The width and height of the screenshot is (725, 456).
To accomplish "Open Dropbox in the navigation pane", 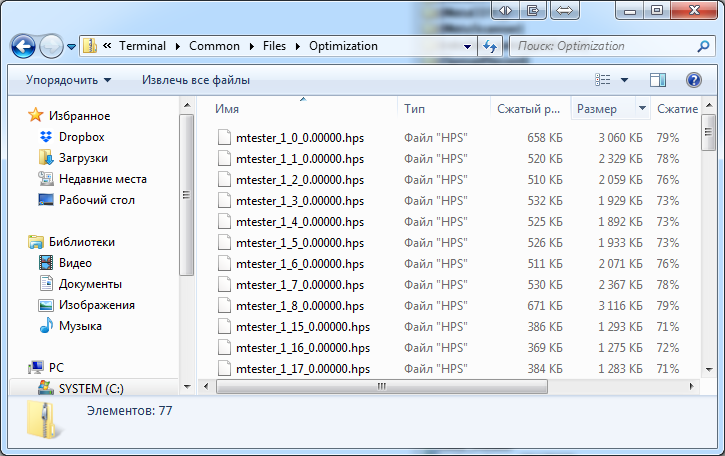I will pos(81,137).
